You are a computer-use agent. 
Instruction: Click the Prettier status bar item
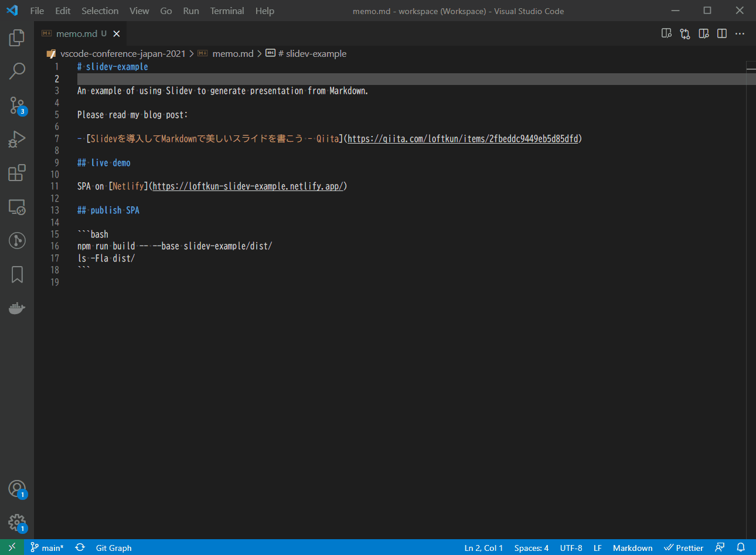pos(684,547)
